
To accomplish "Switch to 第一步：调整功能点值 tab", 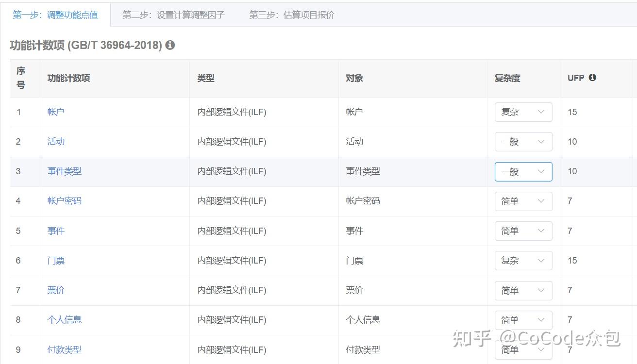I will (x=55, y=15).
